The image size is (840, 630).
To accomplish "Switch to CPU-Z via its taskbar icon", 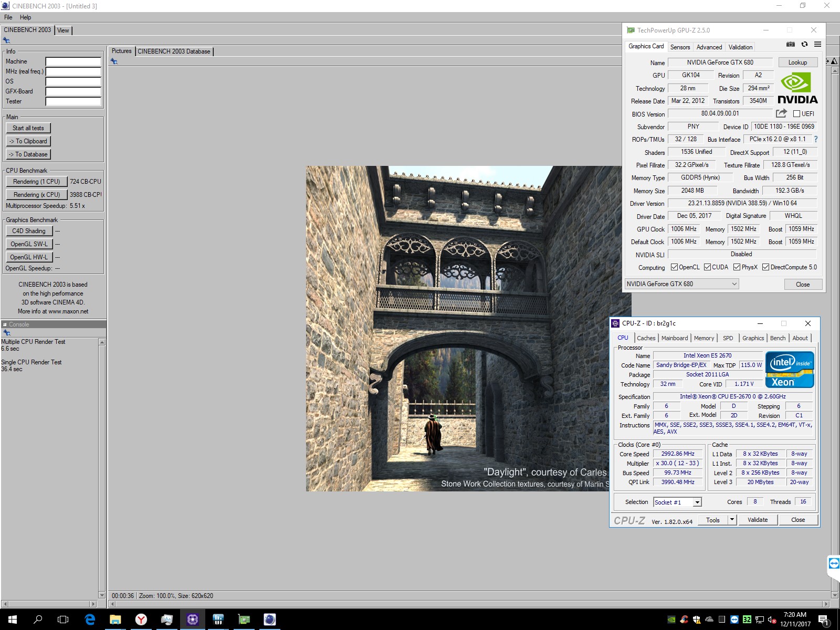I will (193, 619).
